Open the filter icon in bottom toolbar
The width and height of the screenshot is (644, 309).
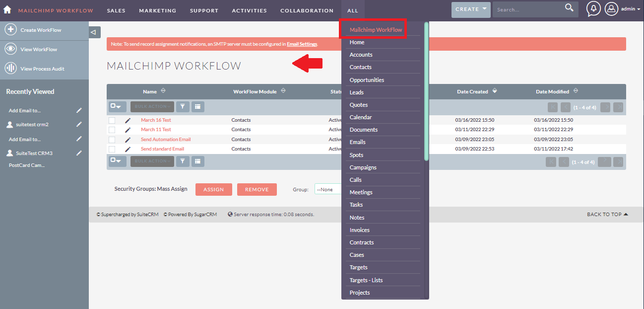pos(183,161)
